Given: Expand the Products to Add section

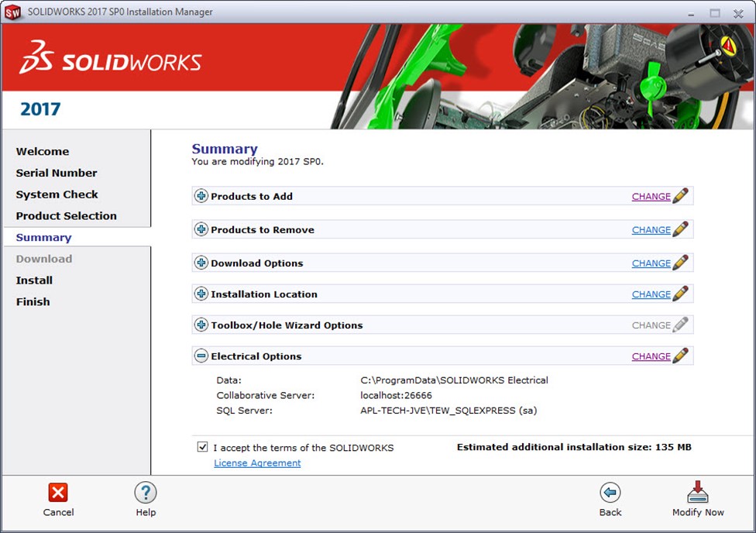Looking at the screenshot, I should pyautogui.click(x=201, y=196).
